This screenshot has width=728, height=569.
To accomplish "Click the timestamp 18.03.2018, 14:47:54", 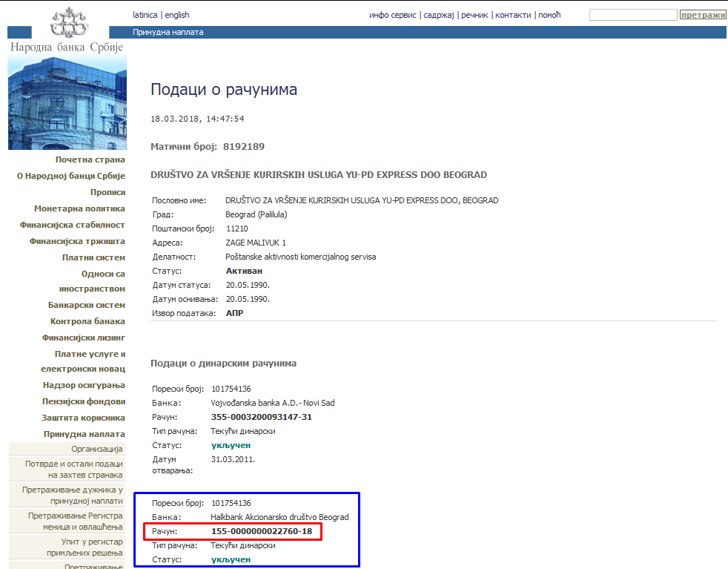I will click(197, 119).
